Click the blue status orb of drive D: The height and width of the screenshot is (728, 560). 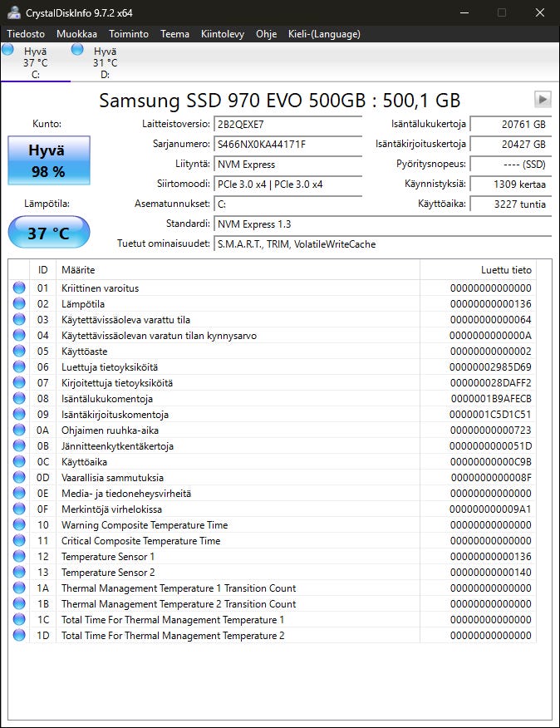(x=78, y=50)
